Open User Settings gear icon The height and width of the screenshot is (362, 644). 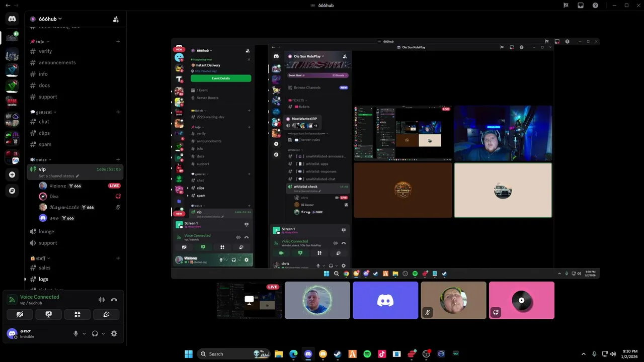pyautogui.click(x=114, y=333)
